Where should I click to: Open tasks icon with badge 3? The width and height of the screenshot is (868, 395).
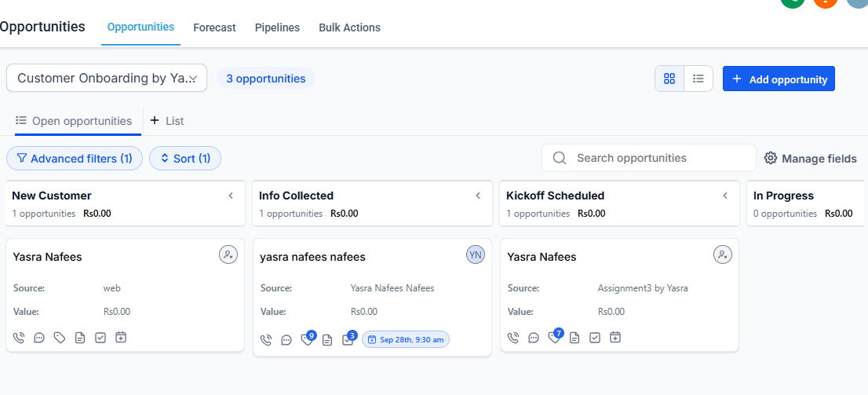pos(348,338)
